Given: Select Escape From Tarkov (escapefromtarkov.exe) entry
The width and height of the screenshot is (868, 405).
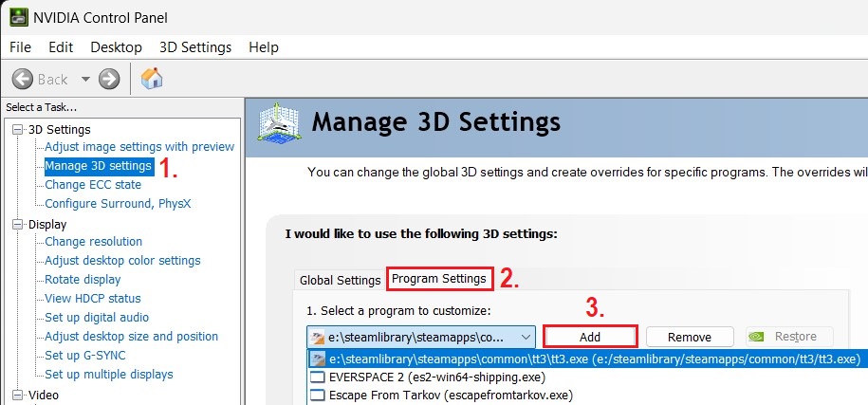Looking at the screenshot, I should point(588,396).
